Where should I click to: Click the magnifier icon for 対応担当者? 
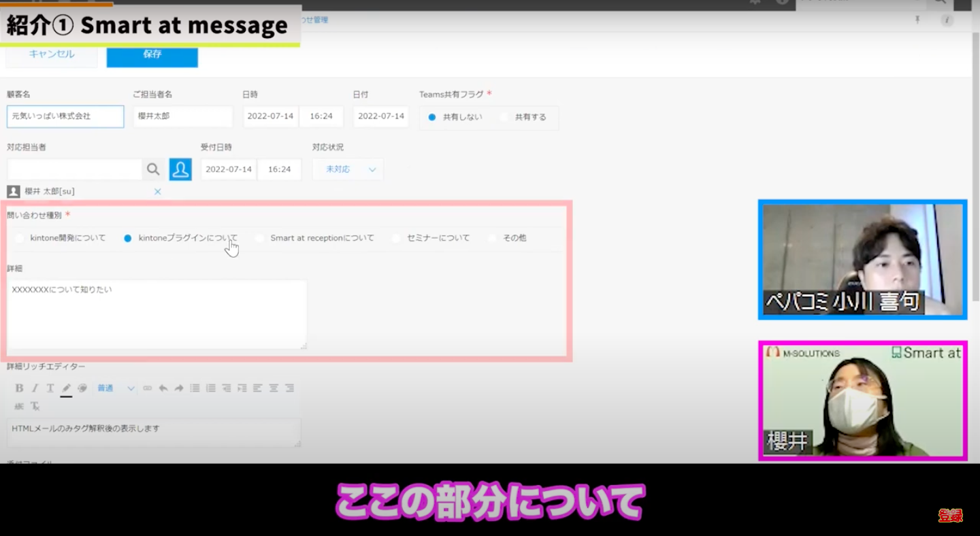[153, 169]
